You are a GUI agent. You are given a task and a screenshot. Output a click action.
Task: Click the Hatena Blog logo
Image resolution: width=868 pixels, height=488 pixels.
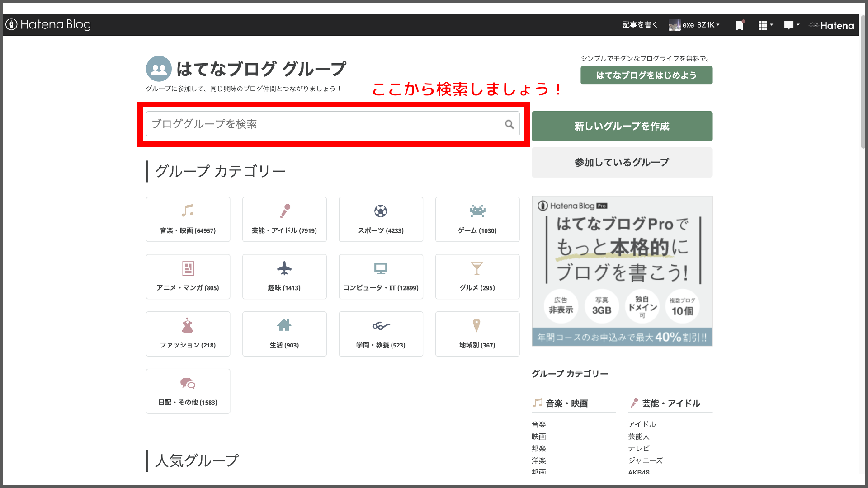tap(48, 24)
